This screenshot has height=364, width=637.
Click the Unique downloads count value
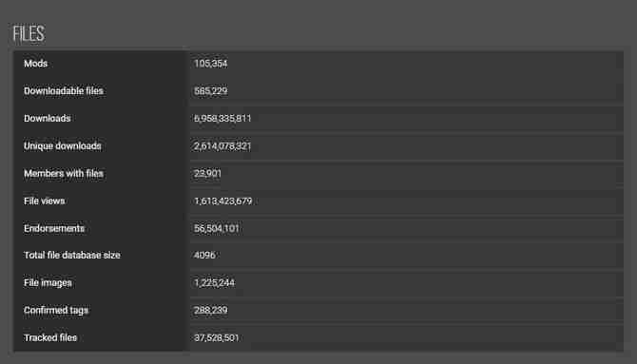click(222, 145)
